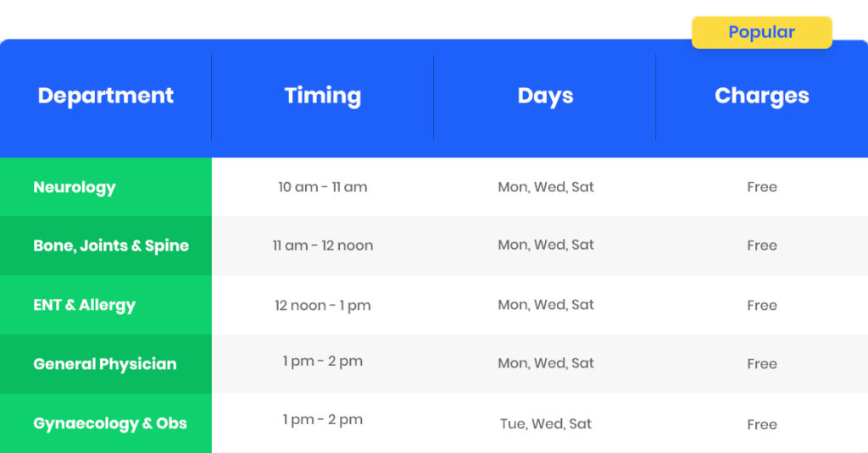868x453 pixels.
Task: Click the Free charge for Neurology
Action: tap(762, 187)
